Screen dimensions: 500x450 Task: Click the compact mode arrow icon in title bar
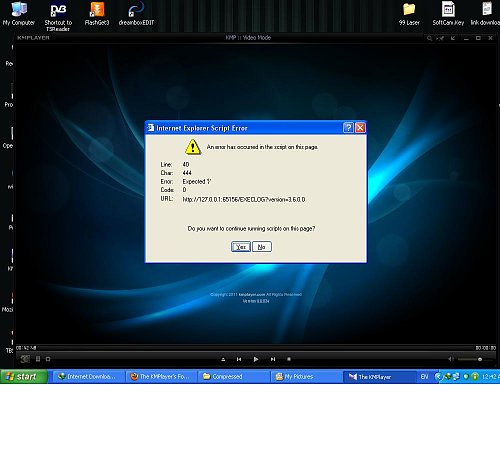point(453,38)
